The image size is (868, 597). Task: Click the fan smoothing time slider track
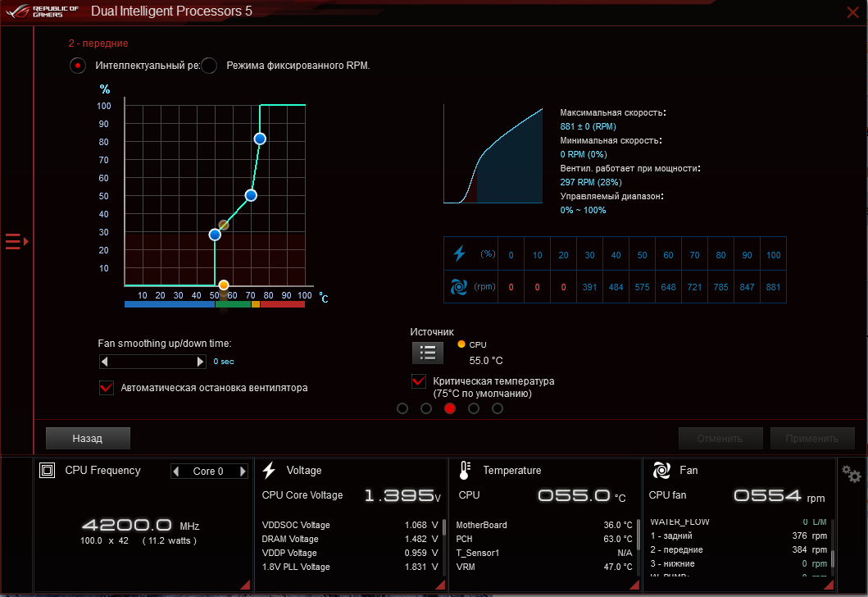tap(152, 362)
